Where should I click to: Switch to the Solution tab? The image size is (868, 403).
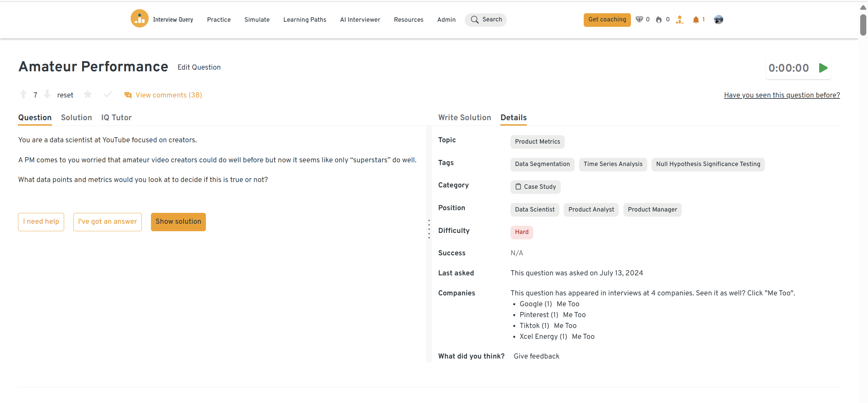coord(76,117)
